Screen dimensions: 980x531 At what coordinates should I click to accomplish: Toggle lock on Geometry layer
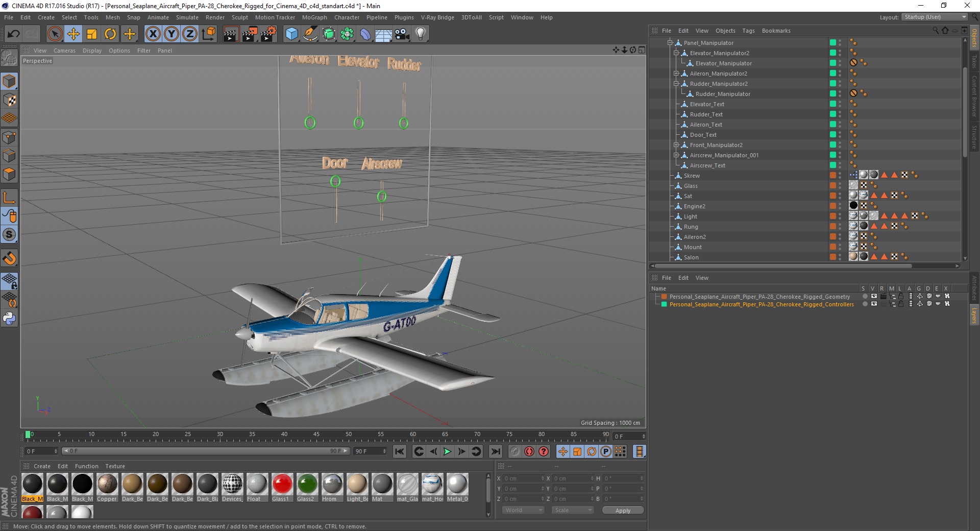901,296
